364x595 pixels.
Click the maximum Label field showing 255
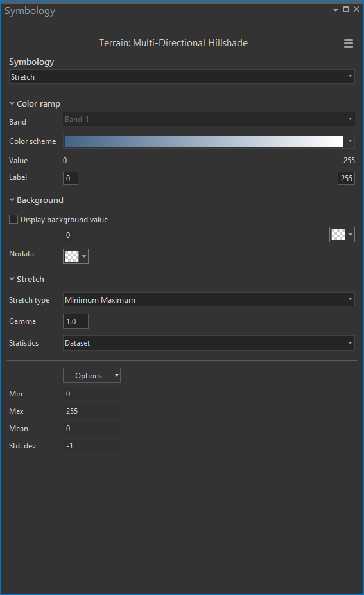pyautogui.click(x=346, y=179)
